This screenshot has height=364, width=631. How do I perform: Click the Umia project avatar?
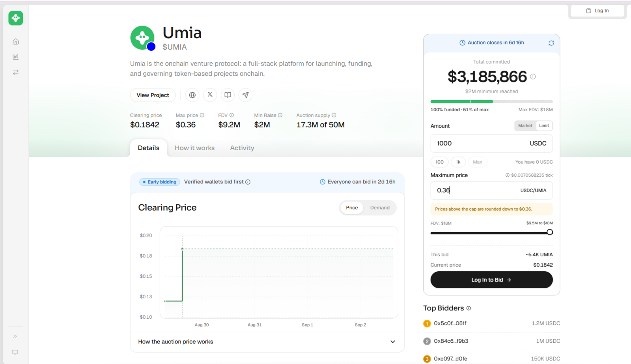[142, 38]
